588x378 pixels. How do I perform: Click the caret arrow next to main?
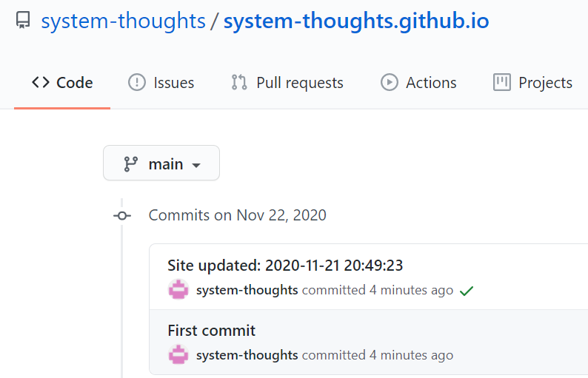[x=196, y=165]
